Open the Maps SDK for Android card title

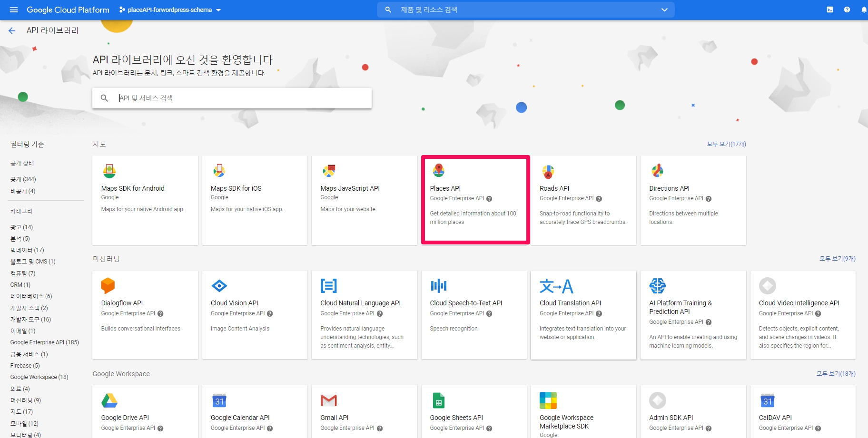[x=133, y=188]
